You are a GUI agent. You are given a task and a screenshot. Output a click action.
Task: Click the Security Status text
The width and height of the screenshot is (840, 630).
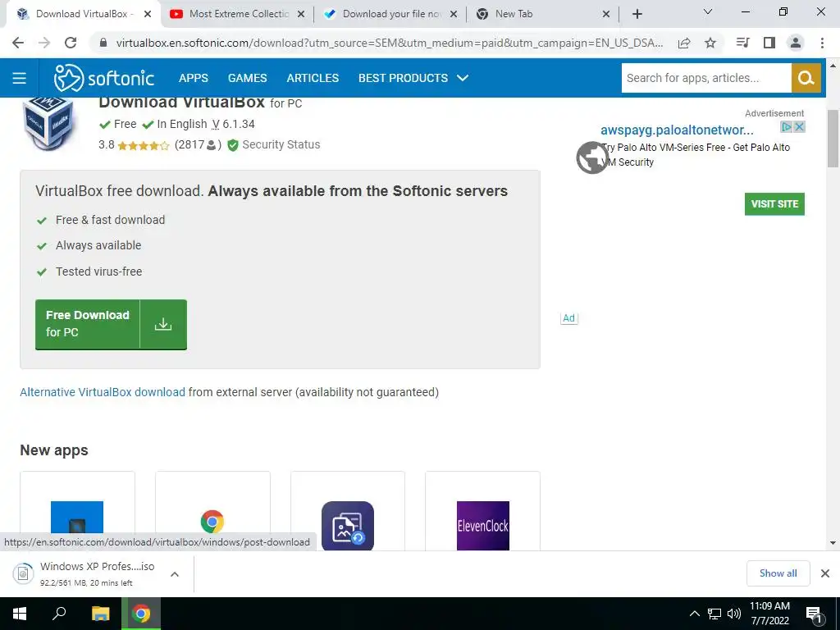281,144
